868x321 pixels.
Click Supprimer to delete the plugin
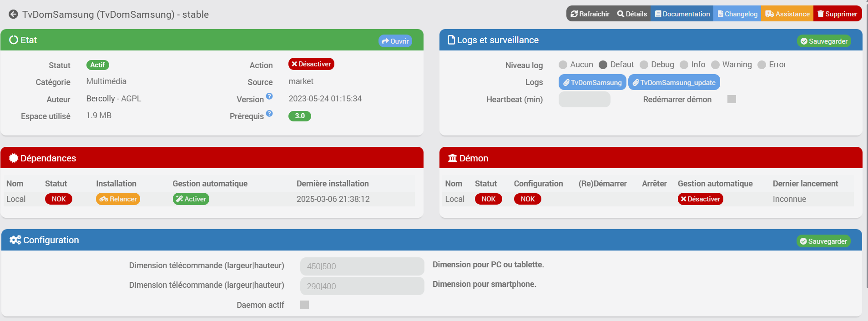click(838, 14)
